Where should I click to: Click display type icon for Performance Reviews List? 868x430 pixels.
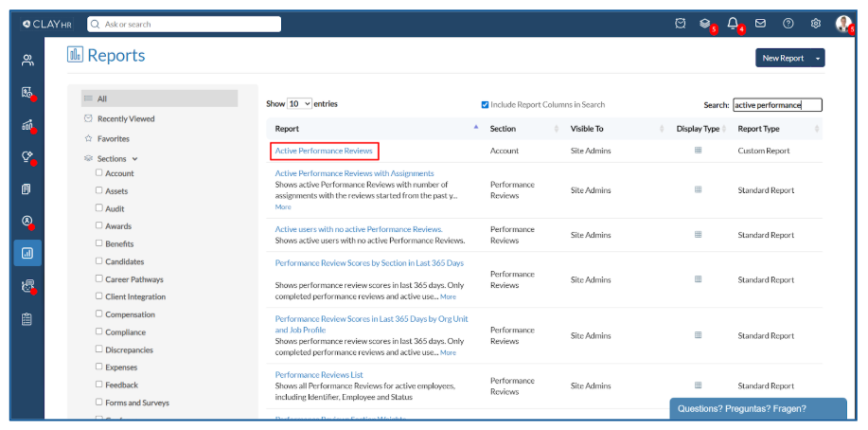tap(698, 385)
